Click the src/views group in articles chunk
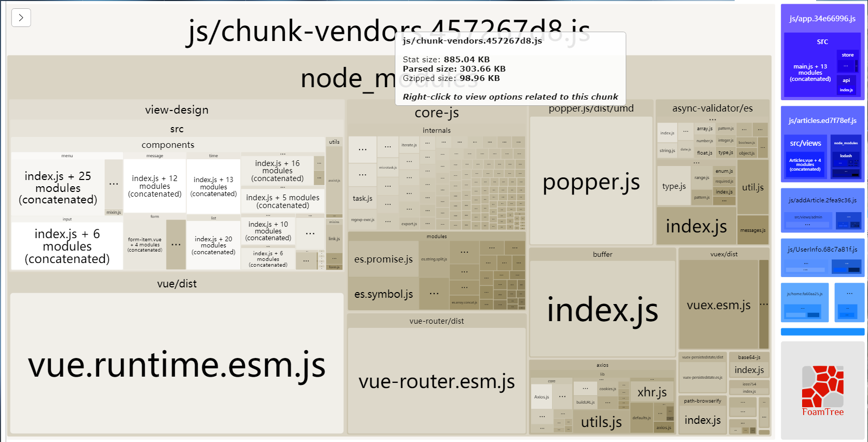The width and height of the screenshot is (868, 442). coord(805,143)
